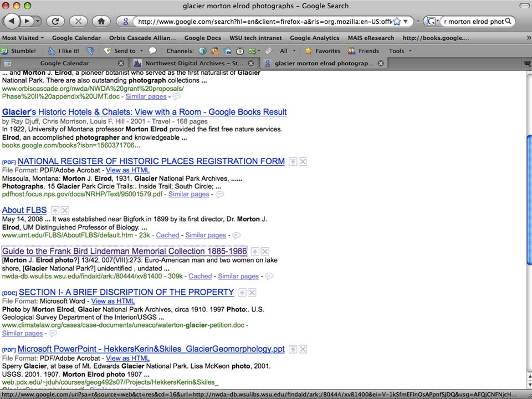Open Cached link for About FLBS
Screen dimensions: 532x399
tap(167, 235)
